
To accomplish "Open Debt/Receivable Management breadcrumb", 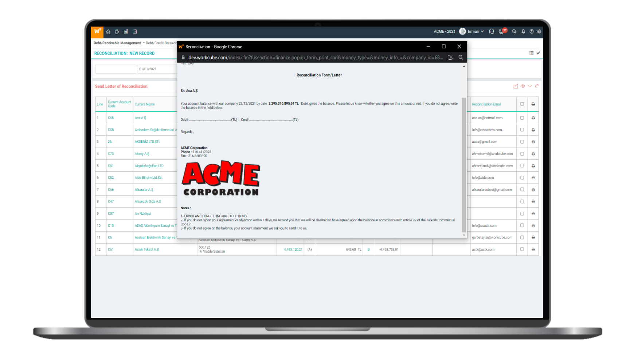I will click(x=117, y=43).
